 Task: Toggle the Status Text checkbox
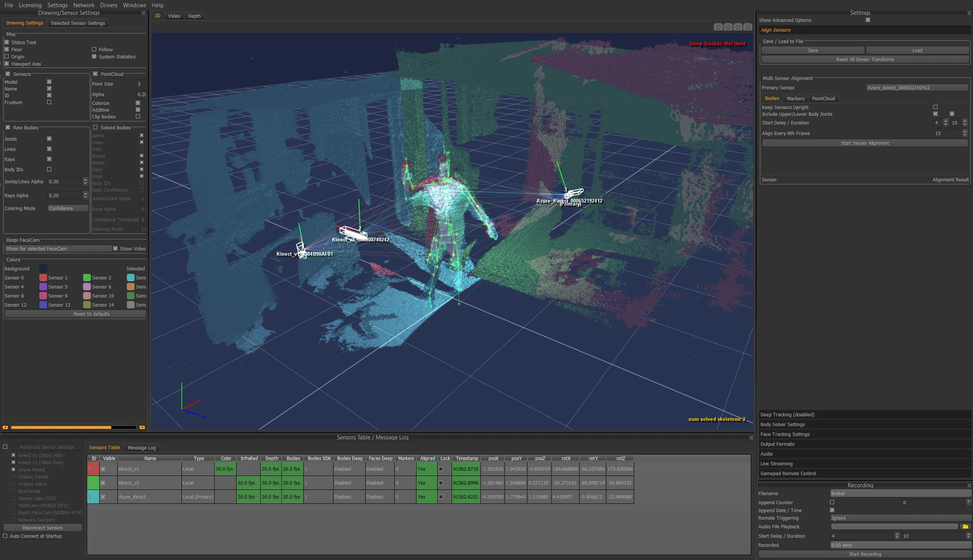tap(6, 42)
